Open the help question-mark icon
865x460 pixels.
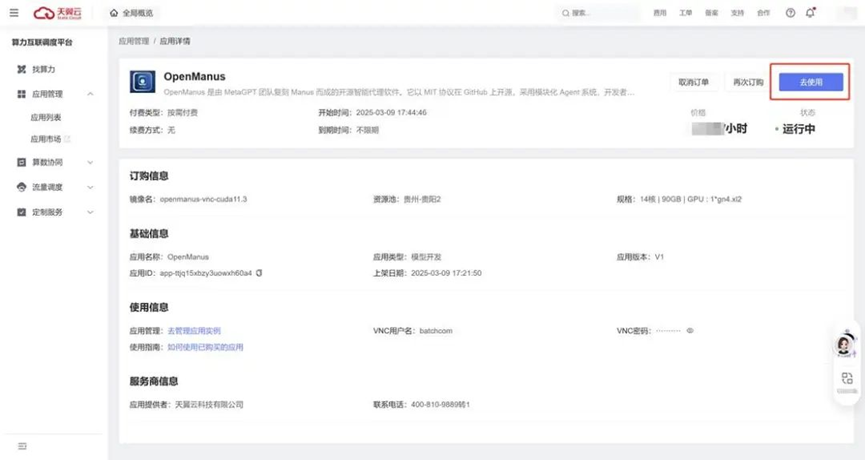[790, 13]
